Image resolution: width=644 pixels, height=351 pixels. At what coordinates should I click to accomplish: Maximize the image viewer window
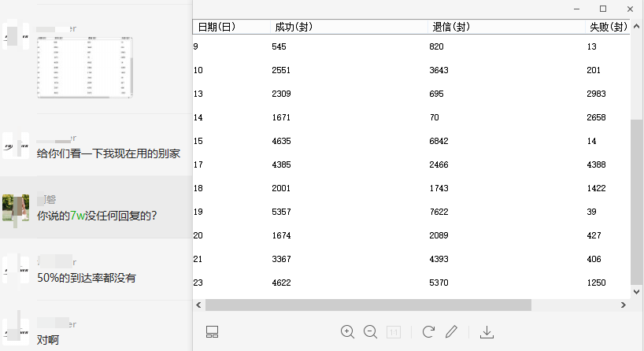pos(603,9)
